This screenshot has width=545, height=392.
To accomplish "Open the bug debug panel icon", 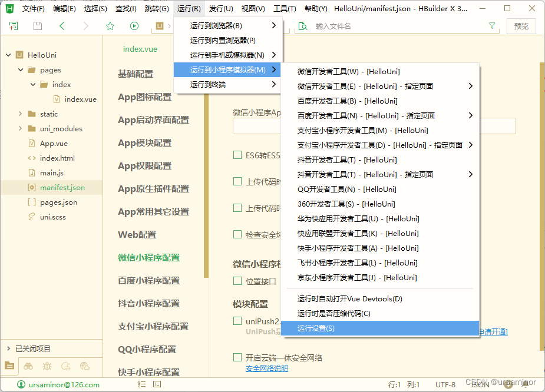I will point(47,366).
